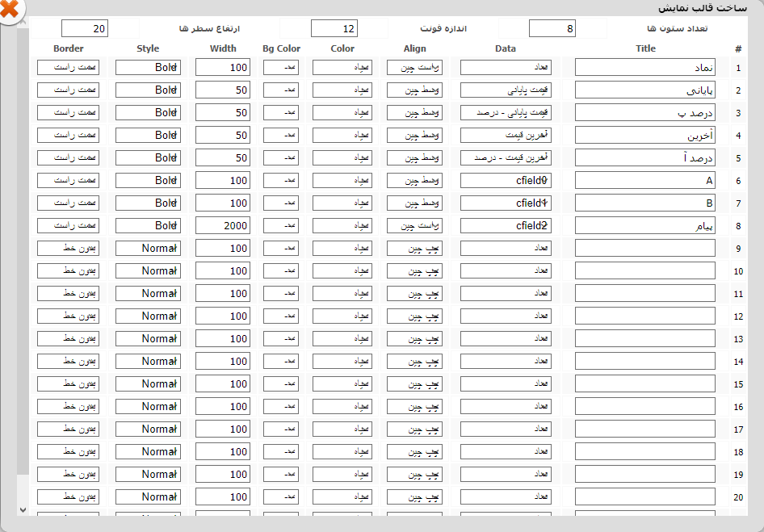Open the Style dropdown in row 1
The width and height of the screenshot is (764, 532).
click(x=148, y=68)
